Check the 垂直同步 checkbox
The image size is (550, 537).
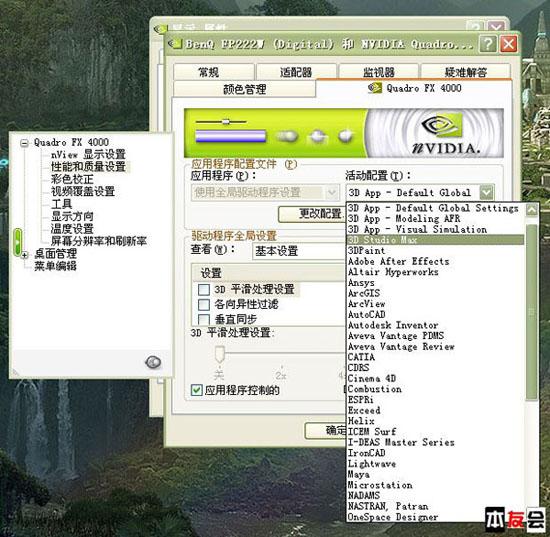(204, 319)
